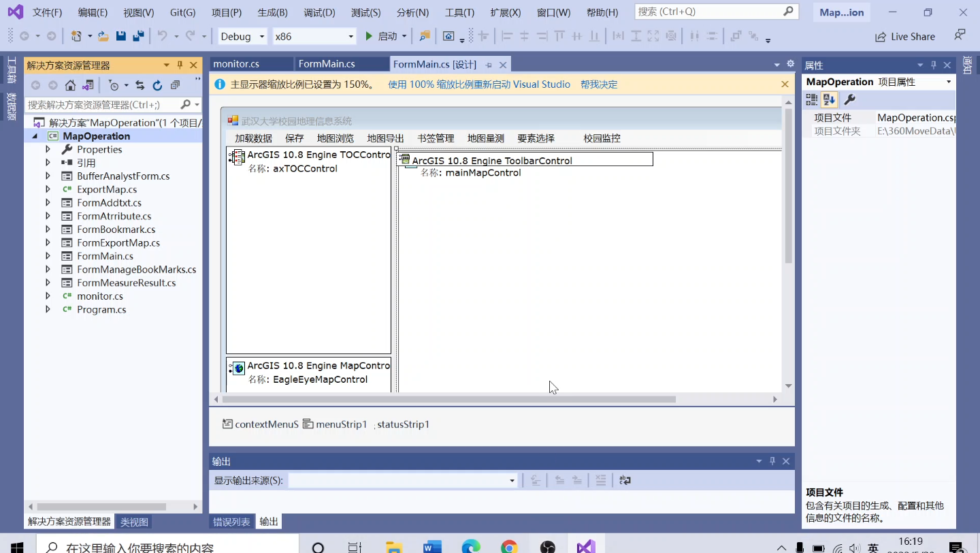Show properties in categorized view
This screenshot has height=553, width=980.
click(x=812, y=99)
